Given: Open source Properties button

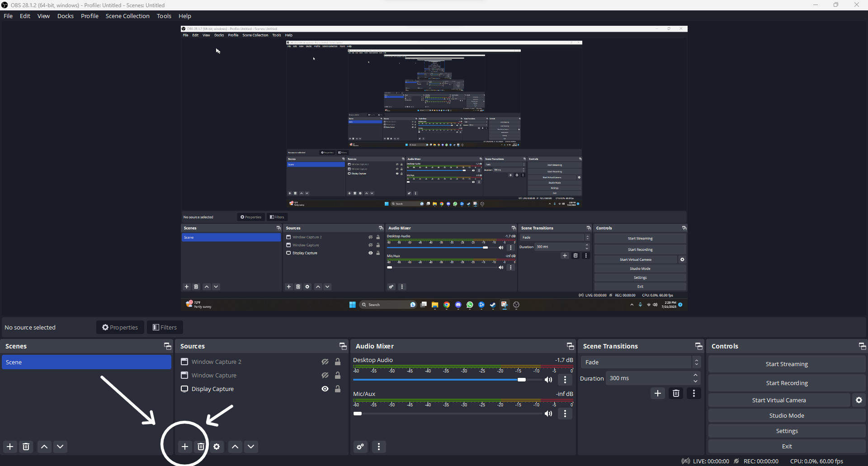Looking at the screenshot, I should tap(120, 327).
